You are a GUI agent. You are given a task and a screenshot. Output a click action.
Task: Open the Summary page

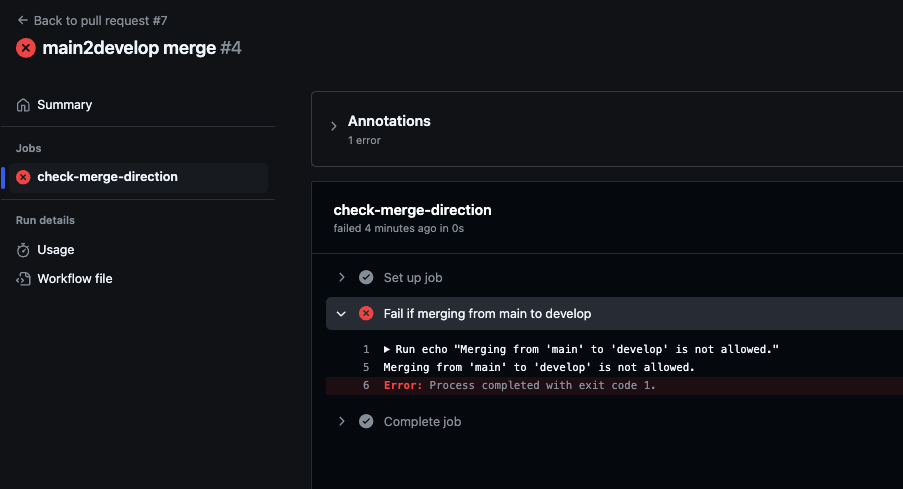click(64, 105)
